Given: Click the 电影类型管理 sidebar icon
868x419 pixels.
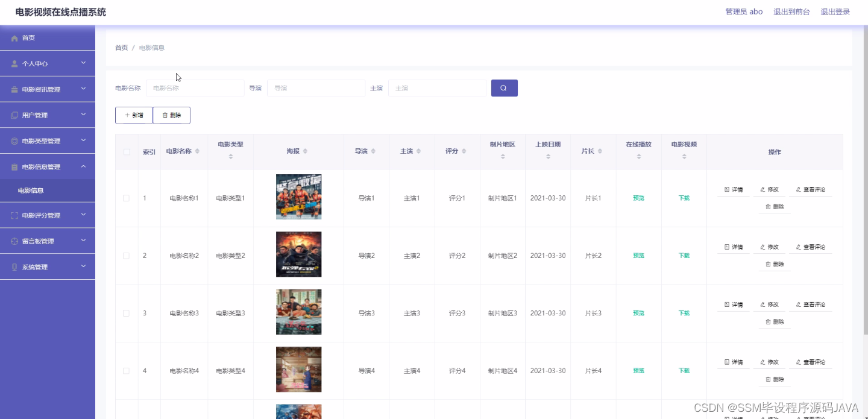Looking at the screenshot, I should pos(13,140).
